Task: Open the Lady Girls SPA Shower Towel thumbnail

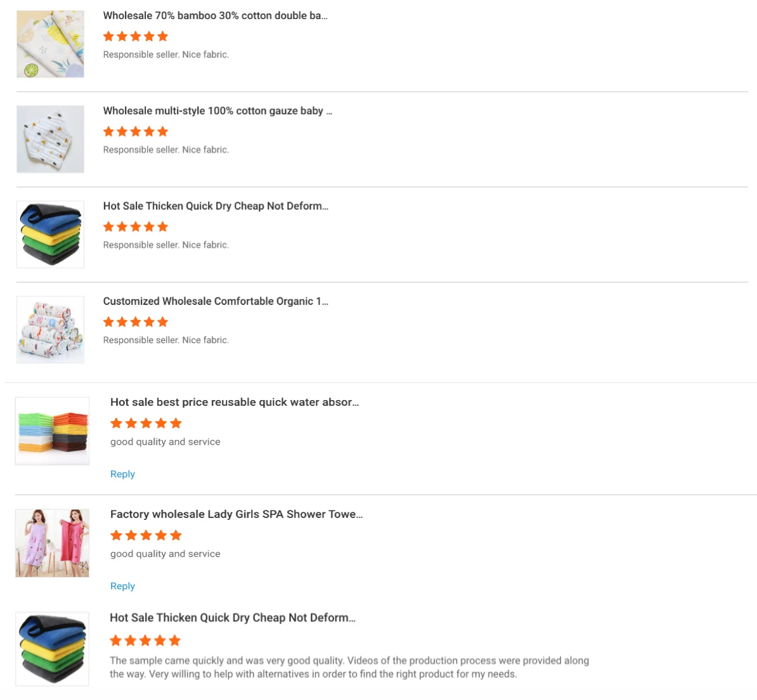Action: click(x=52, y=543)
